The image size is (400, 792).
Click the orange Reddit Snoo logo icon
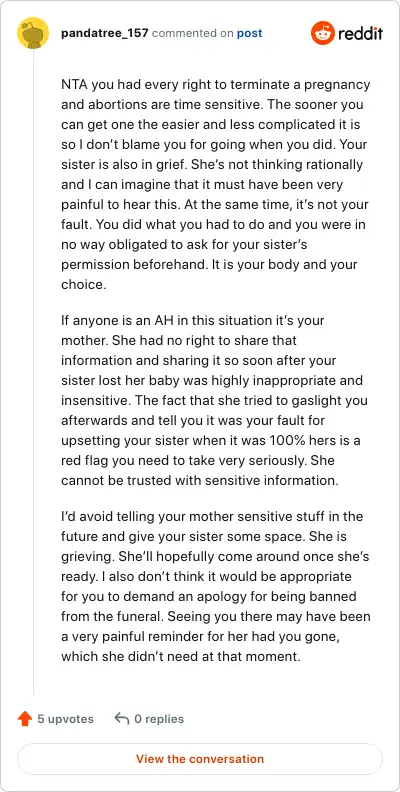(x=323, y=33)
